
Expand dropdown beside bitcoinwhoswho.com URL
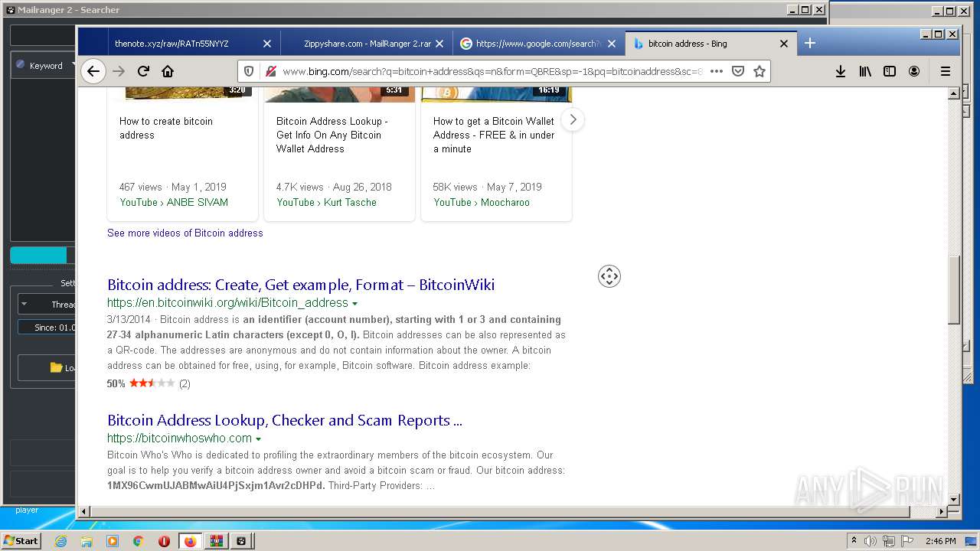tap(258, 439)
